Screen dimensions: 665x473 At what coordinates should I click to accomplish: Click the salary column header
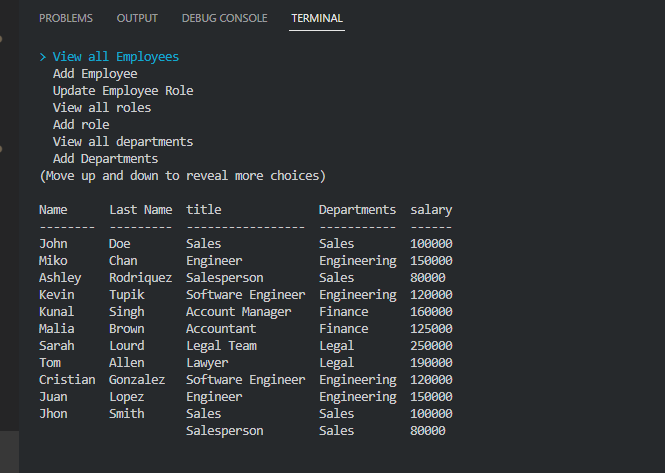click(431, 210)
